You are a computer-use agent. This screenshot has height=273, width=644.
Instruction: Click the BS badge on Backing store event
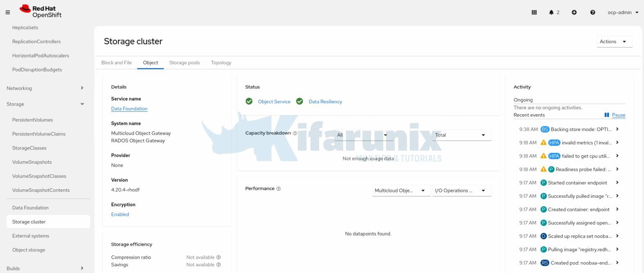coord(545,129)
